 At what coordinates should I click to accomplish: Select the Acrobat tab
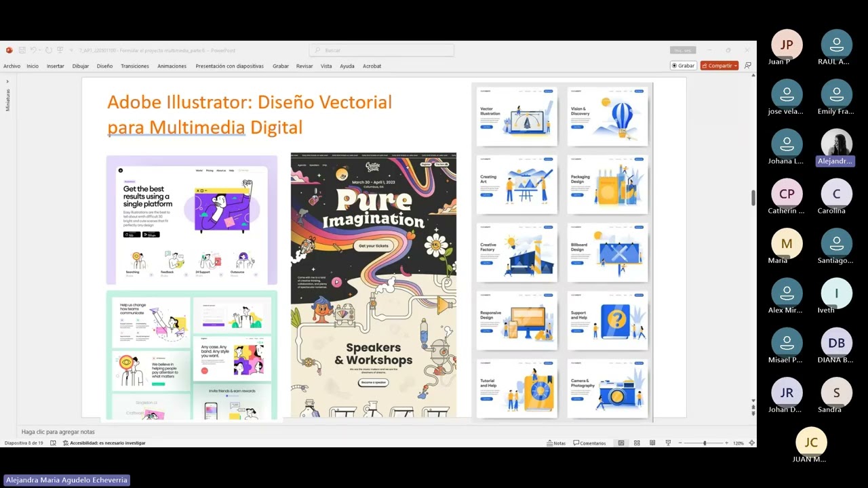pos(372,66)
